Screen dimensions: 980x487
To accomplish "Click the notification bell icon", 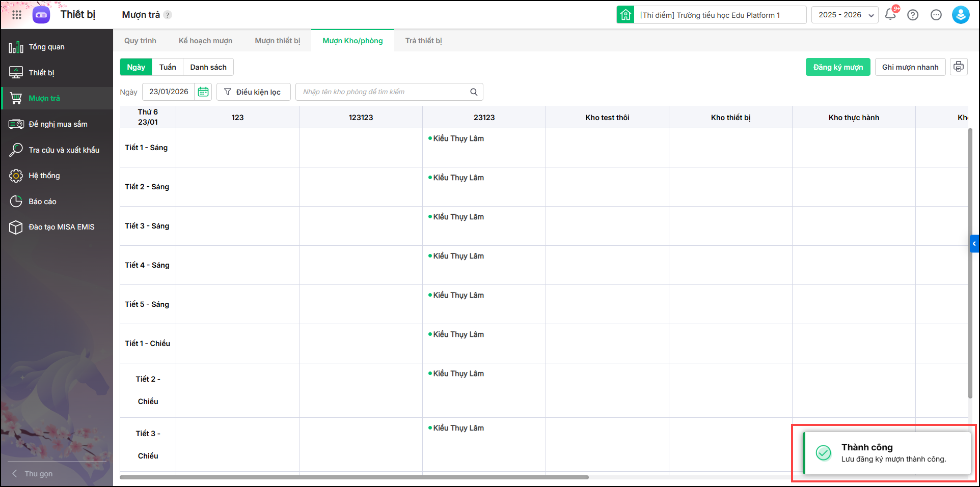I will pos(890,15).
